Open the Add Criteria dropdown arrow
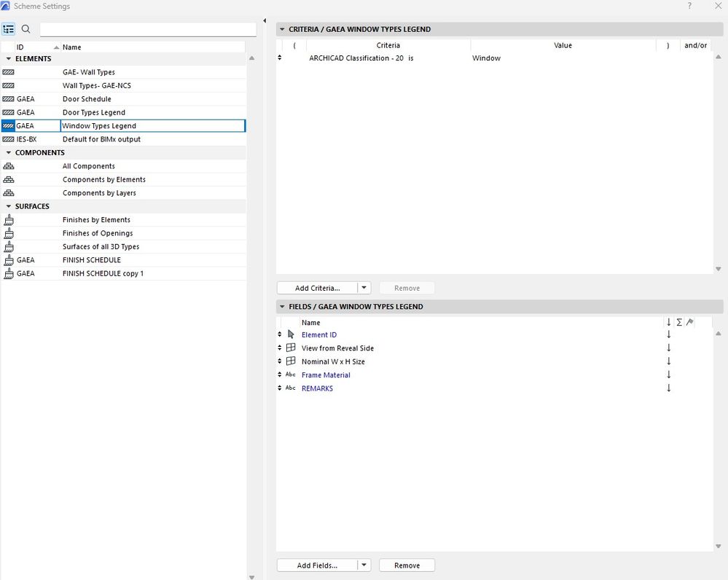 (364, 288)
